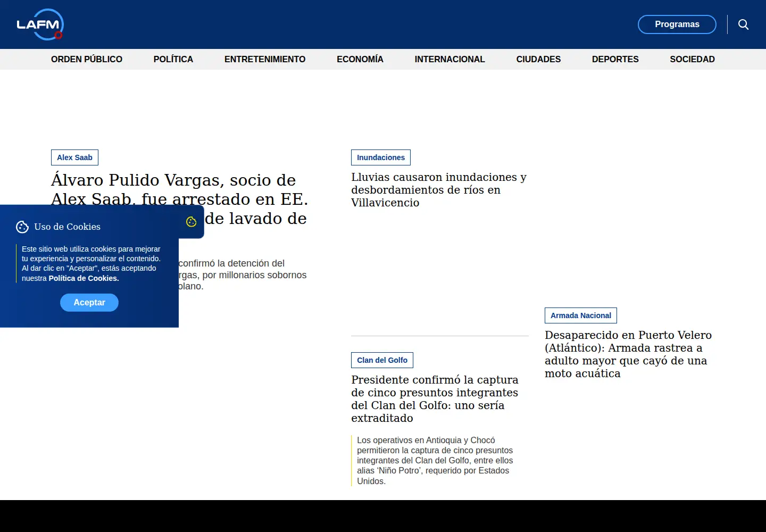
Task: Click the yellow cookie icon tab
Action: tap(191, 222)
